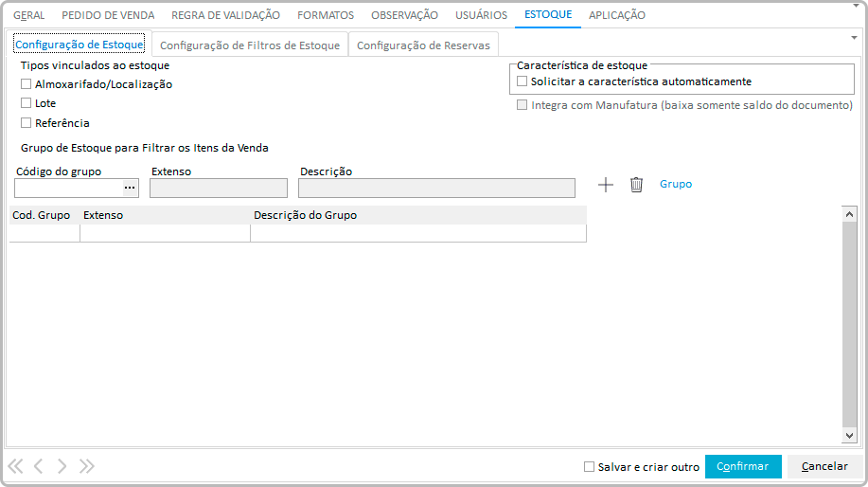This screenshot has width=868, height=487.
Task: Go to next record arrow
Action: pyautogui.click(x=62, y=466)
